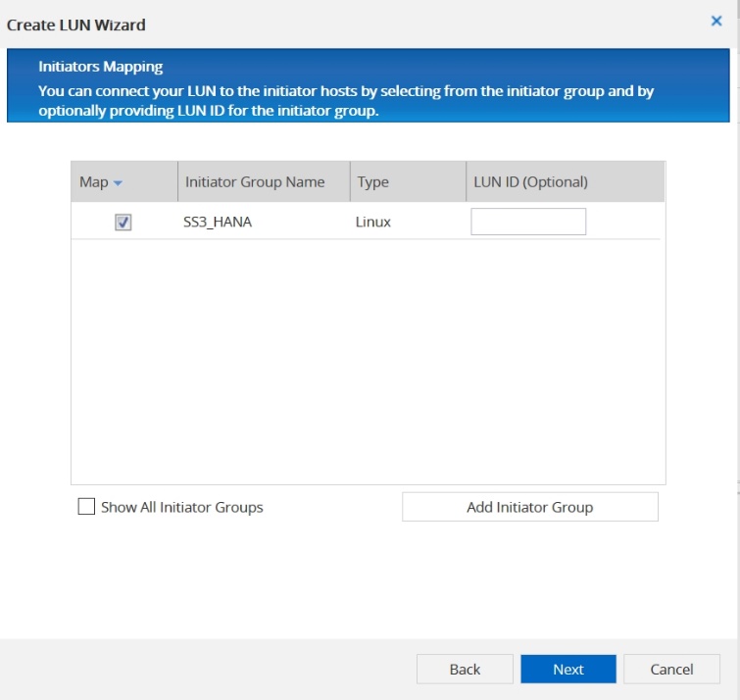Cancel the LUN creation wizard

click(671, 670)
